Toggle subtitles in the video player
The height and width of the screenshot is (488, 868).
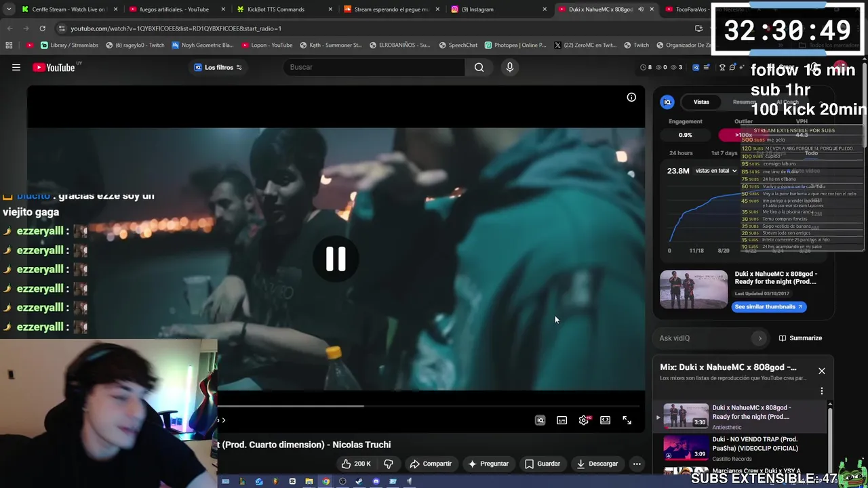pos(562,420)
